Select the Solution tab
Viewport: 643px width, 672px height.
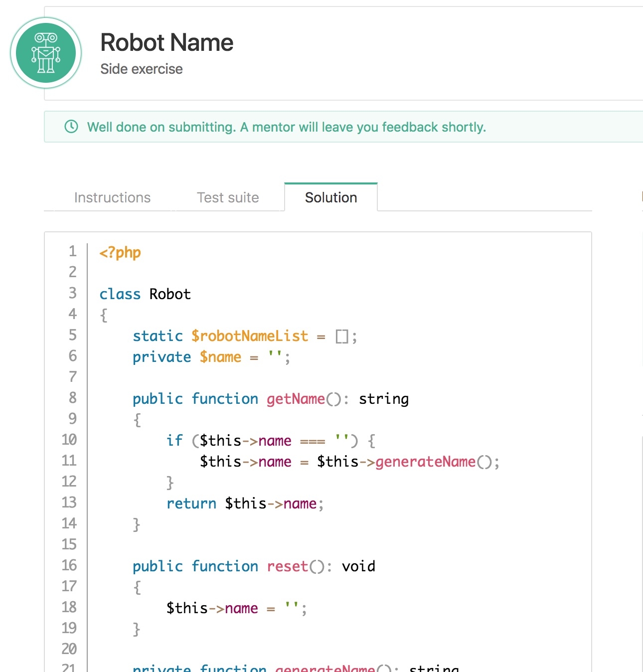pos(331,197)
